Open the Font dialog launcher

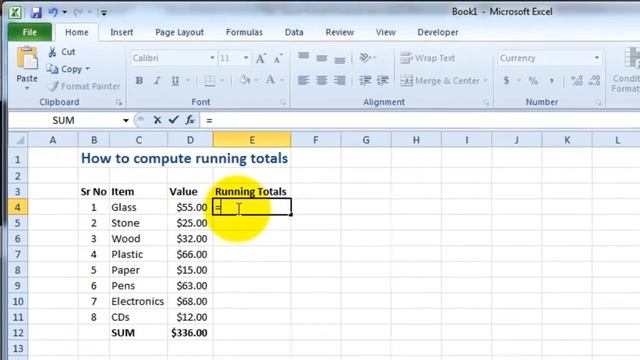(283, 102)
